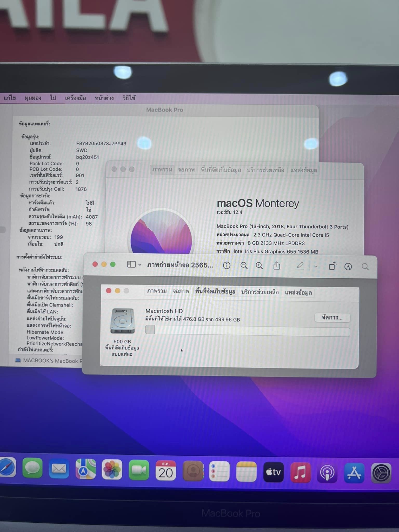Viewport: 399px width, 532px height.
Task: Zoom in using the Preview magnifier plus icon
Action: (x=259, y=265)
